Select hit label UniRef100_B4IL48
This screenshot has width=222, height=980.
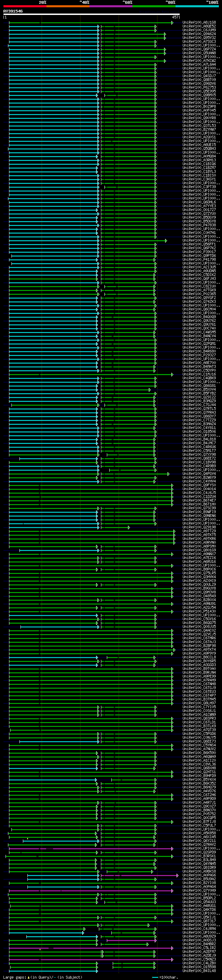(199, 971)
